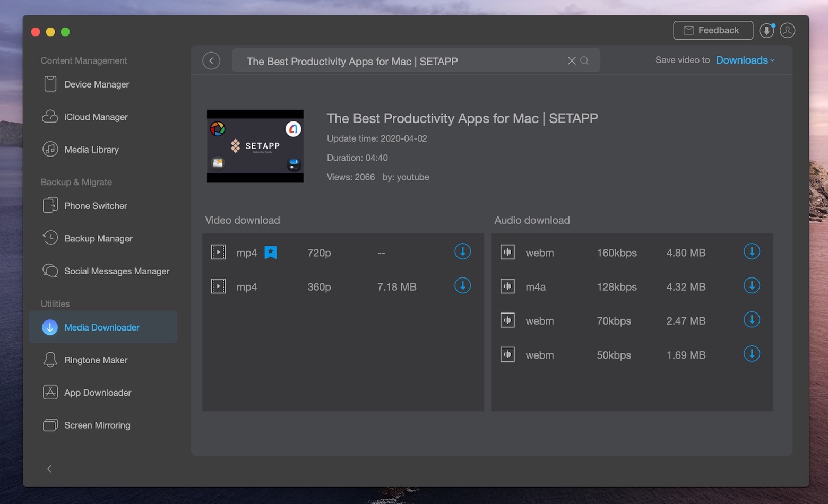Download the webm 160kbps audio
This screenshot has height=504, width=828.
point(752,251)
